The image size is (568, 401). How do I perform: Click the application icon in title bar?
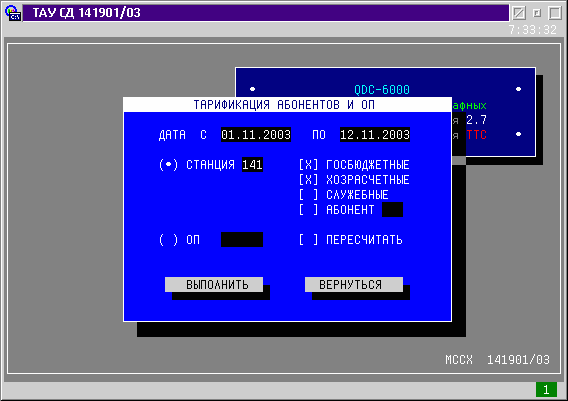click(x=13, y=13)
